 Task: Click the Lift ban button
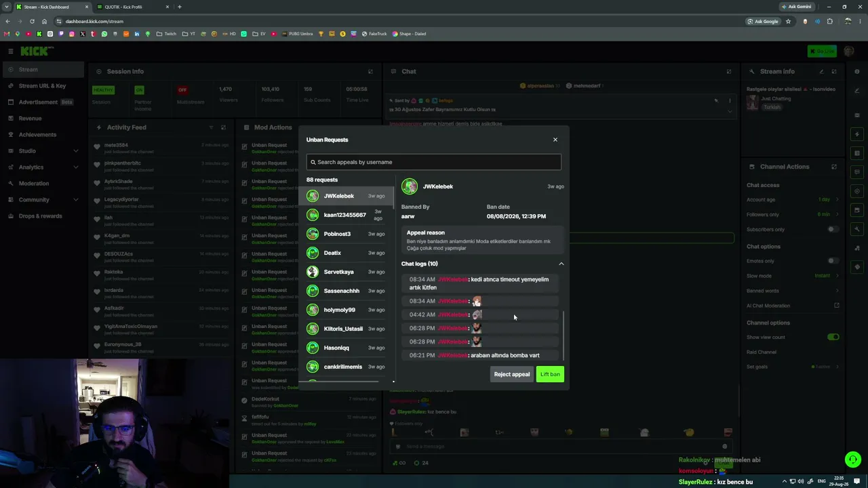550,374
